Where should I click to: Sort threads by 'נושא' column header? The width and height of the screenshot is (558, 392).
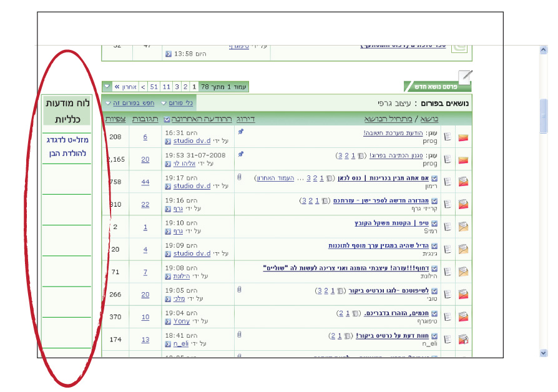coord(429,119)
